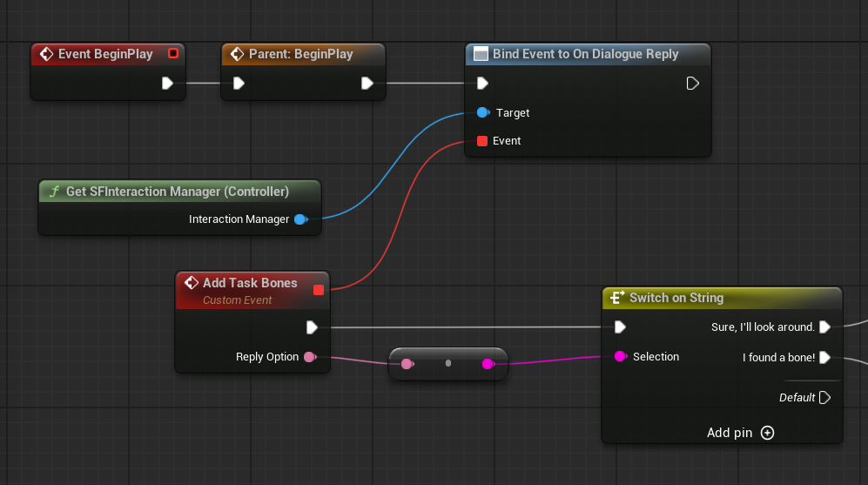Click the red Event delegate pin
The image size is (868, 485).
pyautogui.click(x=482, y=141)
